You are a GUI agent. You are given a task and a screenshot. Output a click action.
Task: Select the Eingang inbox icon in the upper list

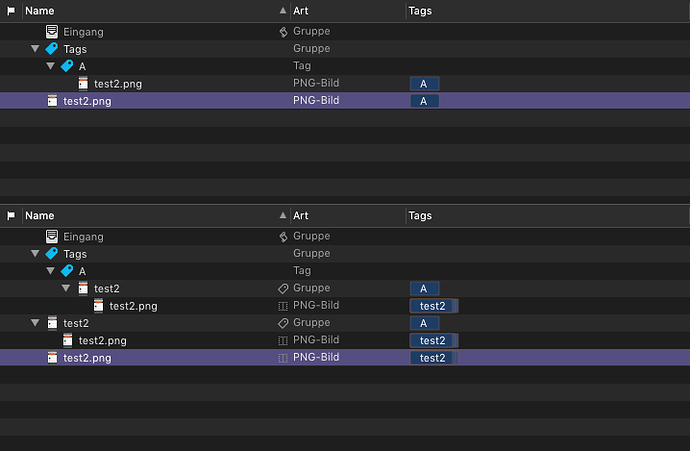(x=52, y=32)
